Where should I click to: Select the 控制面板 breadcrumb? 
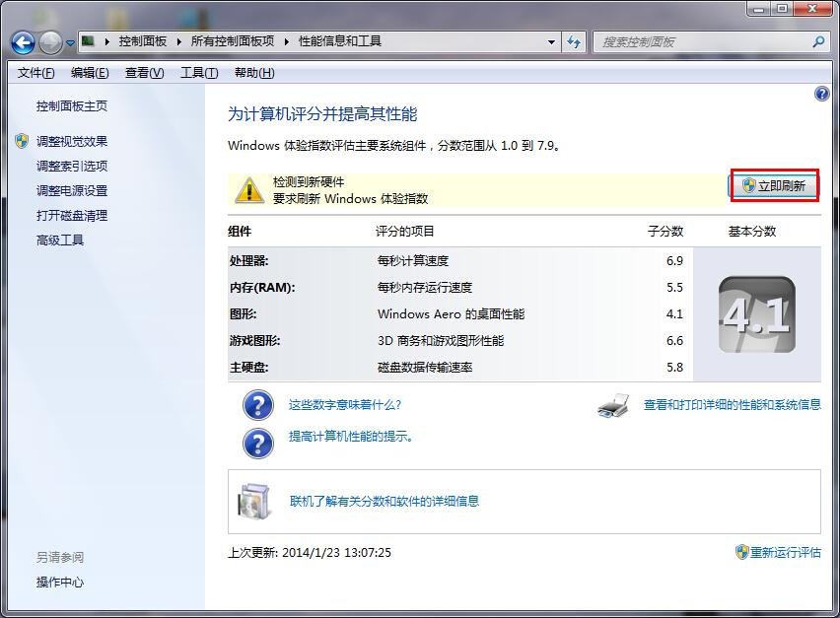point(143,41)
